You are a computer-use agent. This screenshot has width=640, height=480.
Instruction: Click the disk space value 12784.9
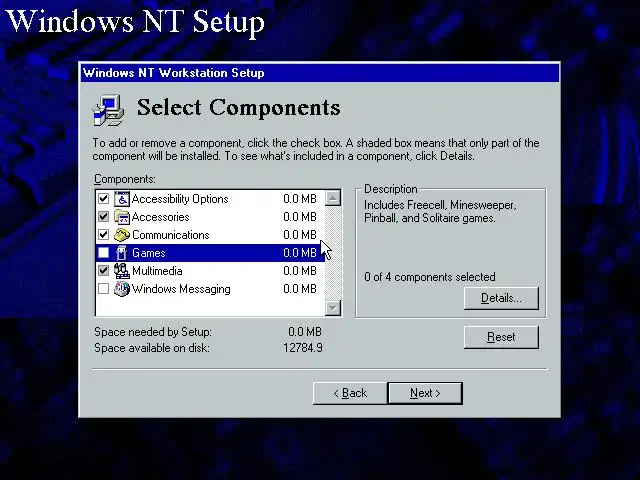point(303,348)
